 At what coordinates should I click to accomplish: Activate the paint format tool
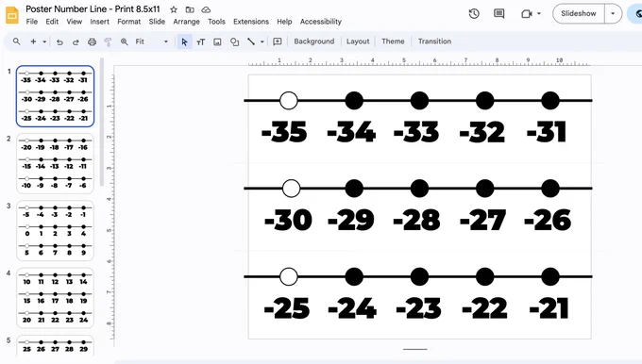pyautogui.click(x=108, y=41)
